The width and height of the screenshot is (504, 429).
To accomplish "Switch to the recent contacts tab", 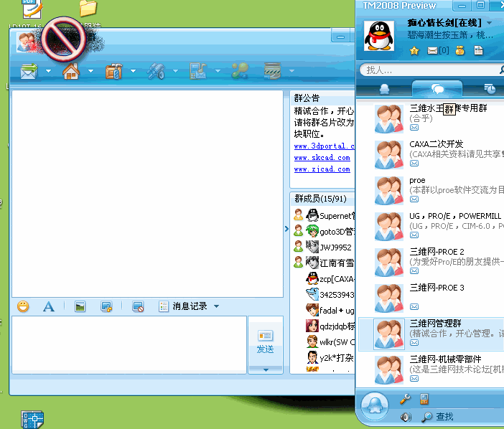I will (x=490, y=89).
